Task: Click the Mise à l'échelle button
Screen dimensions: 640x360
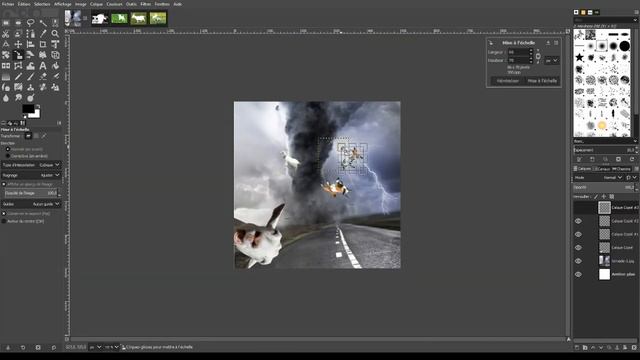Action: [542, 81]
